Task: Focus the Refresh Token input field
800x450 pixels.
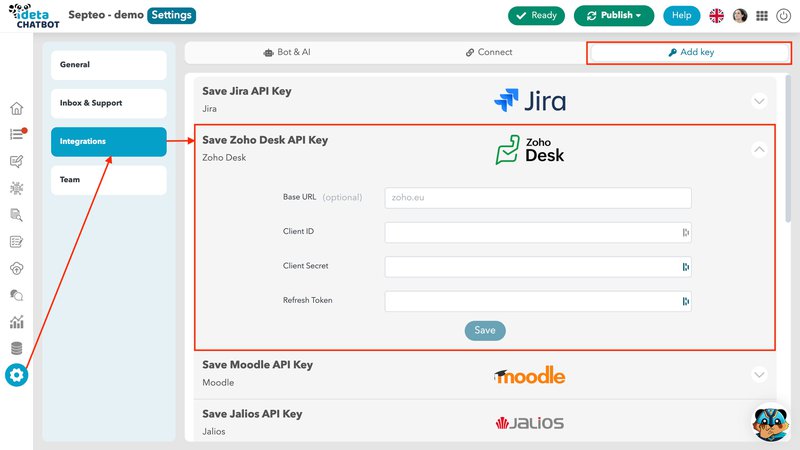Action: [538, 302]
